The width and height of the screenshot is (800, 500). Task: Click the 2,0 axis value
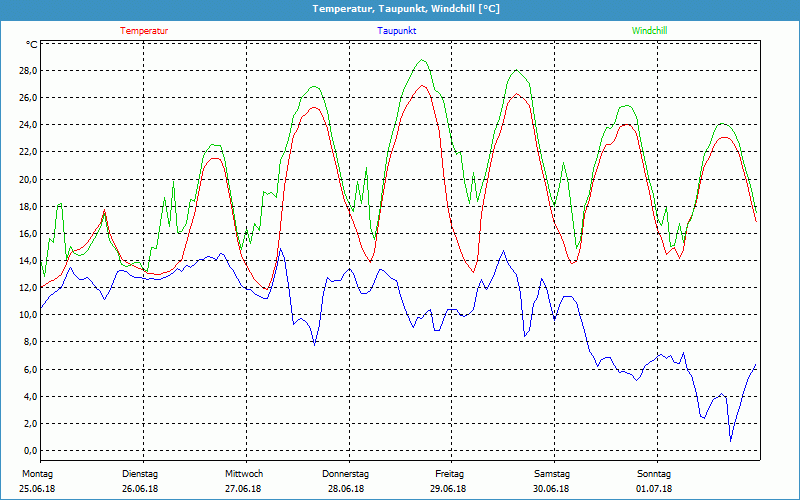pyautogui.click(x=30, y=423)
